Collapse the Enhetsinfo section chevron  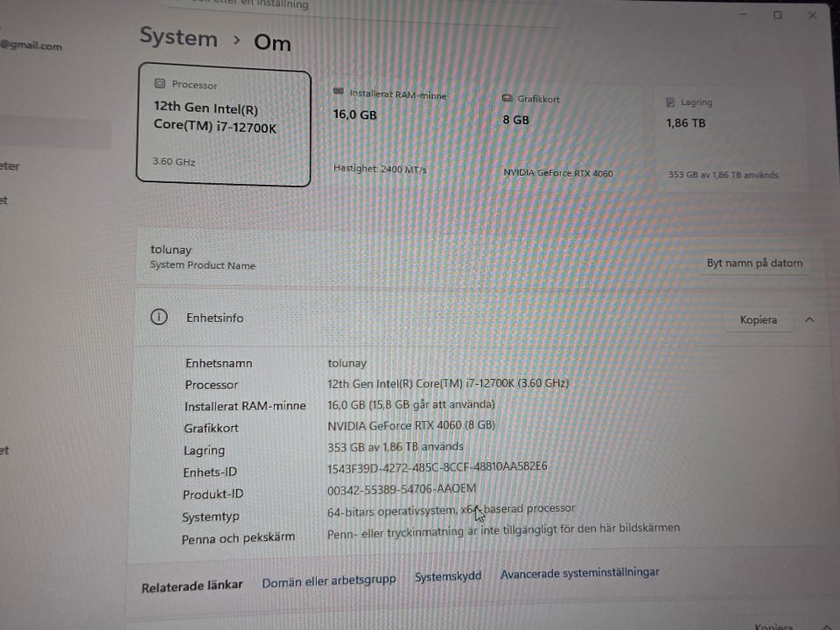(809, 320)
